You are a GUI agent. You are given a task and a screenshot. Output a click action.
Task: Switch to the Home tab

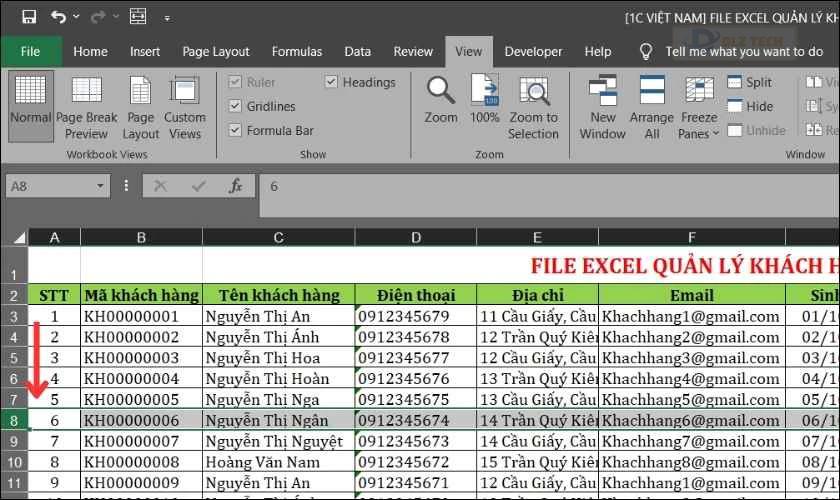point(90,51)
